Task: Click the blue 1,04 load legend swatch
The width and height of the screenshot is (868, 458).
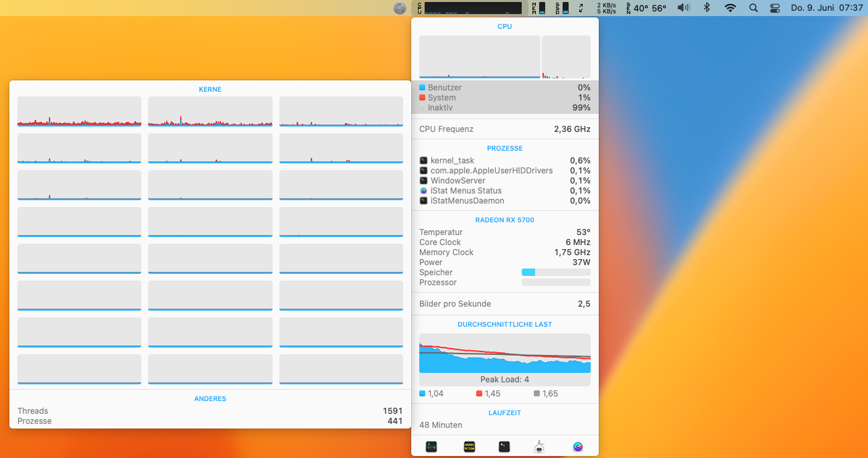Action: pos(423,394)
